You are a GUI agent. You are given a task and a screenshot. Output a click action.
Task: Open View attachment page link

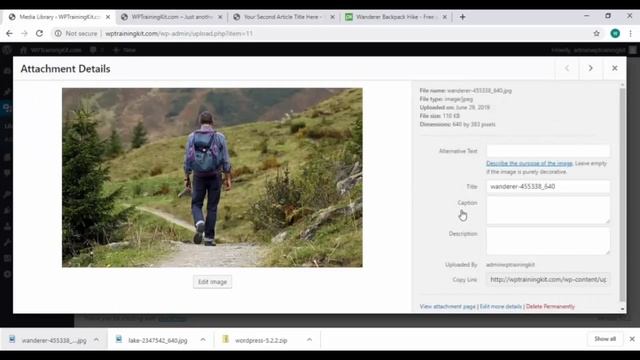tap(447, 307)
